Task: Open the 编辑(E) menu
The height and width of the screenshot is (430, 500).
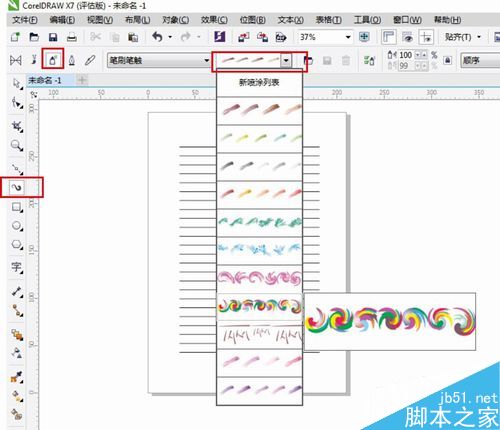Action: 62,20
